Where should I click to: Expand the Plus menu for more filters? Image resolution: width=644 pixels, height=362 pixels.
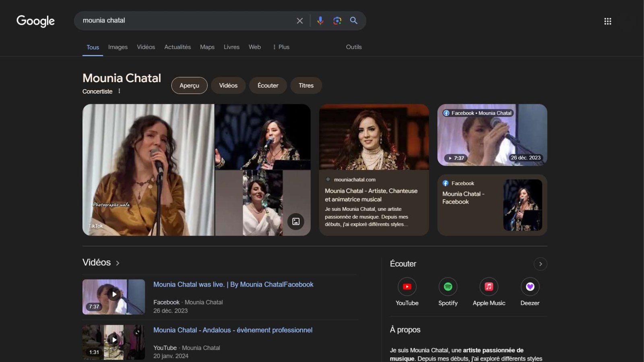[x=281, y=47]
